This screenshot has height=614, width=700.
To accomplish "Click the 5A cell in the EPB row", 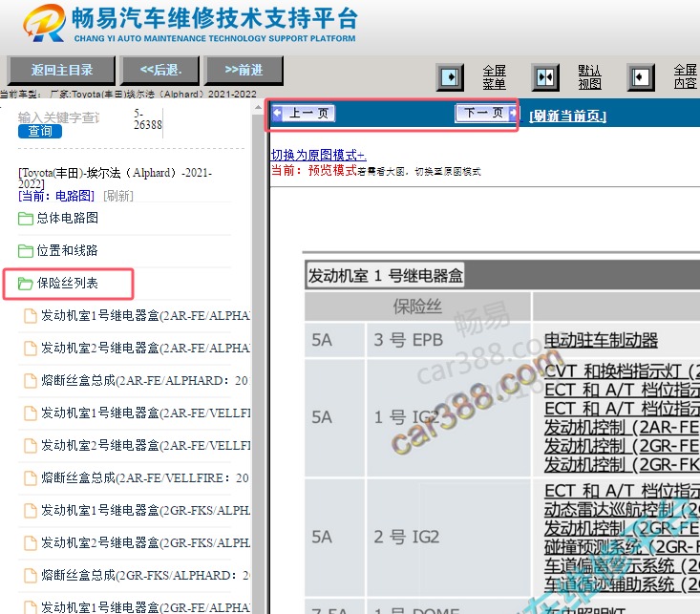I will [334, 340].
